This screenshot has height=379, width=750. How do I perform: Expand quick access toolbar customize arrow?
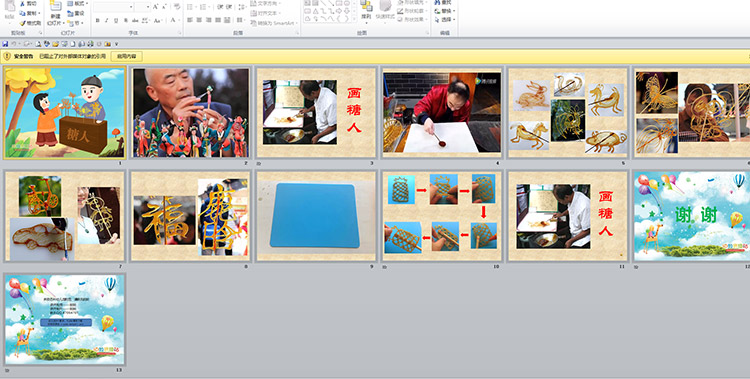click(116, 44)
